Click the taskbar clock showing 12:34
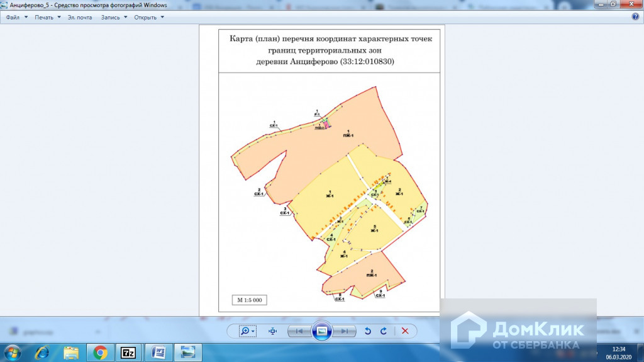The height and width of the screenshot is (362, 644). (x=618, y=352)
